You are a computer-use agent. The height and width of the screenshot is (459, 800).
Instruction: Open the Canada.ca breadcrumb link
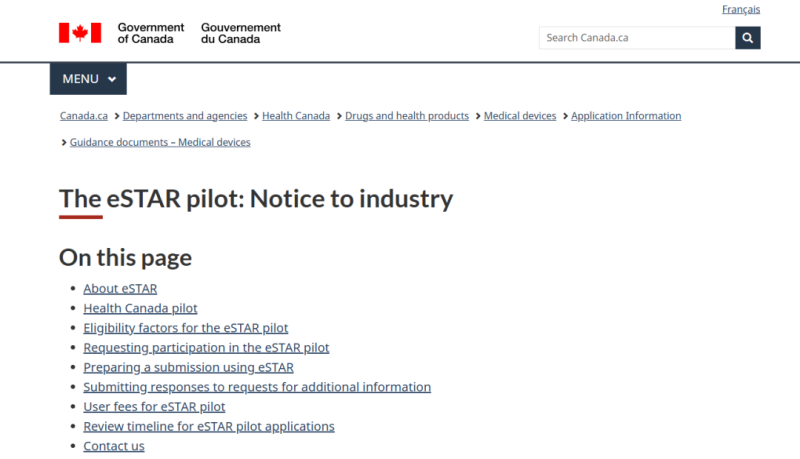[84, 116]
